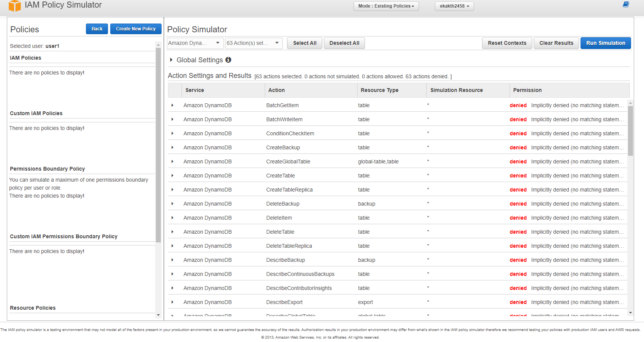
Task: Select the CreateGlobalTable action text
Action: [288, 161]
